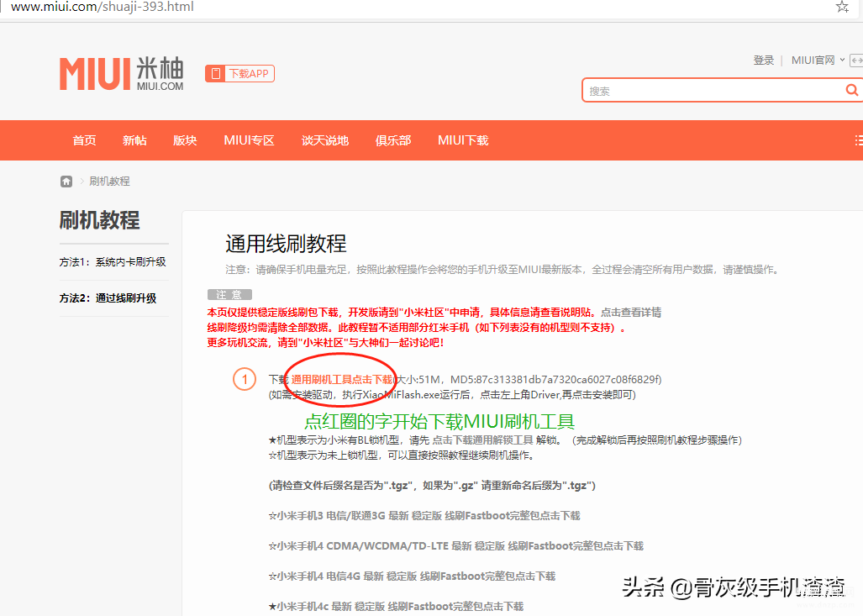This screenshot has height=616, width=863.
Task: Click the MIUI logo
Action: (x=122, y=74)
